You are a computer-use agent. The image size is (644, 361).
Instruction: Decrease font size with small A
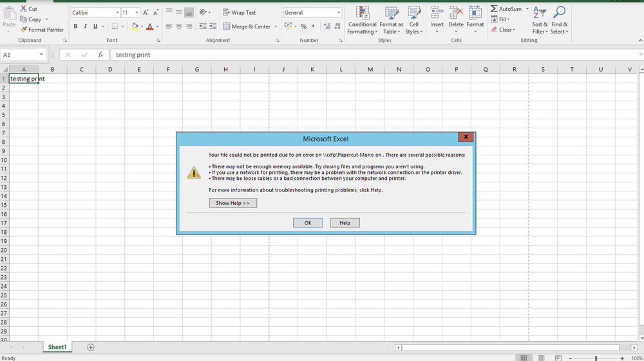coord(156,13)
